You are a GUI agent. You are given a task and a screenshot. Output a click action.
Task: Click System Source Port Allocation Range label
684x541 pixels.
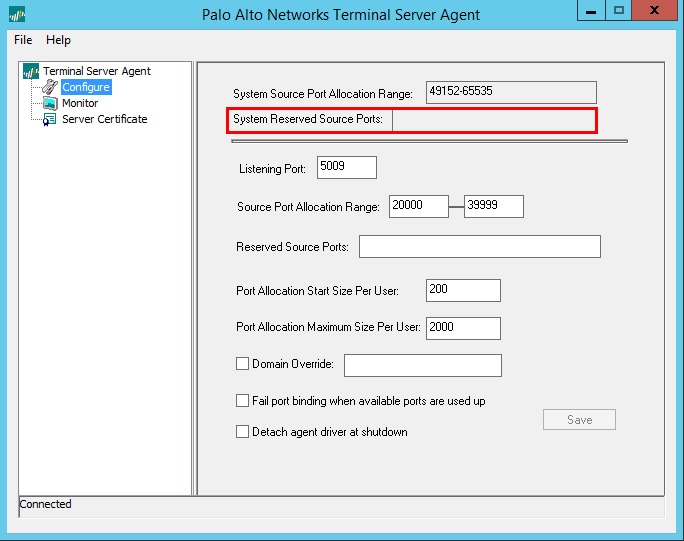(323, 94)
